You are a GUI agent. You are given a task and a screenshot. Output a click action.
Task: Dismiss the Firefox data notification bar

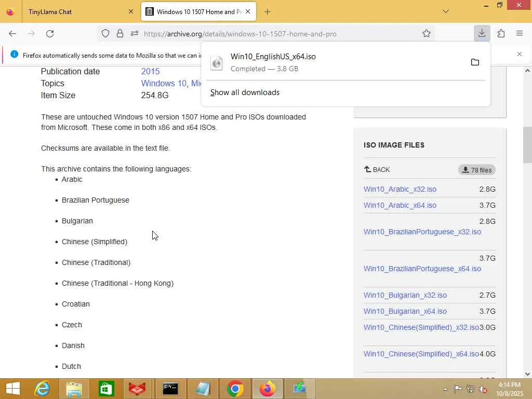click(x=520, y=54)
